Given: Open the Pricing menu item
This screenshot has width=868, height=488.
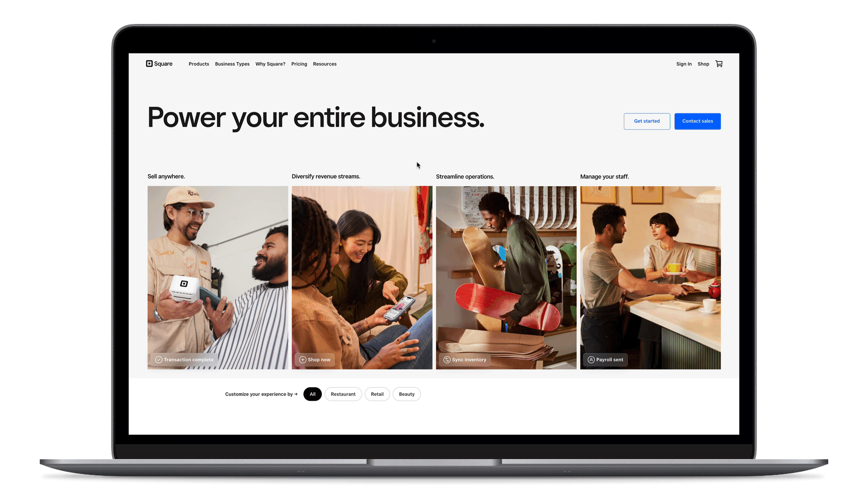Looking at the screenshot, I should point(299,64).
